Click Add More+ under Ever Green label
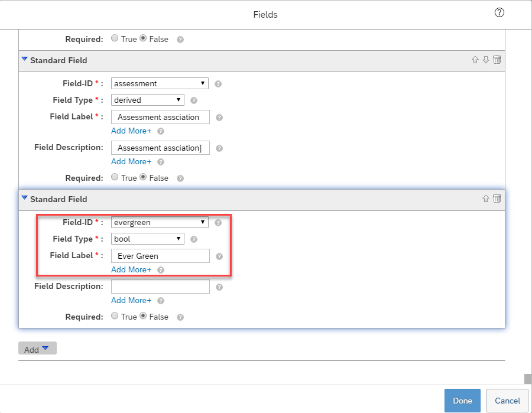Screen dimensions: 532x413 131,269
